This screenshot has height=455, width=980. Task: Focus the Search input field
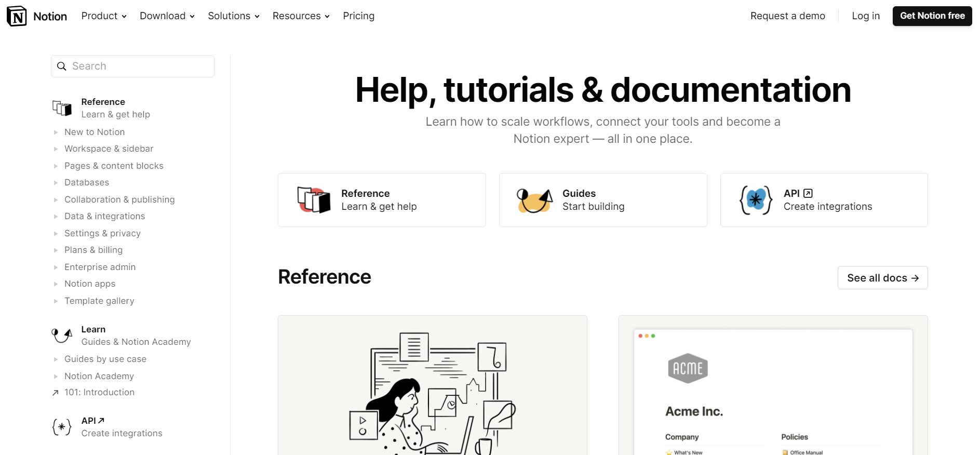tap(132, 66)
